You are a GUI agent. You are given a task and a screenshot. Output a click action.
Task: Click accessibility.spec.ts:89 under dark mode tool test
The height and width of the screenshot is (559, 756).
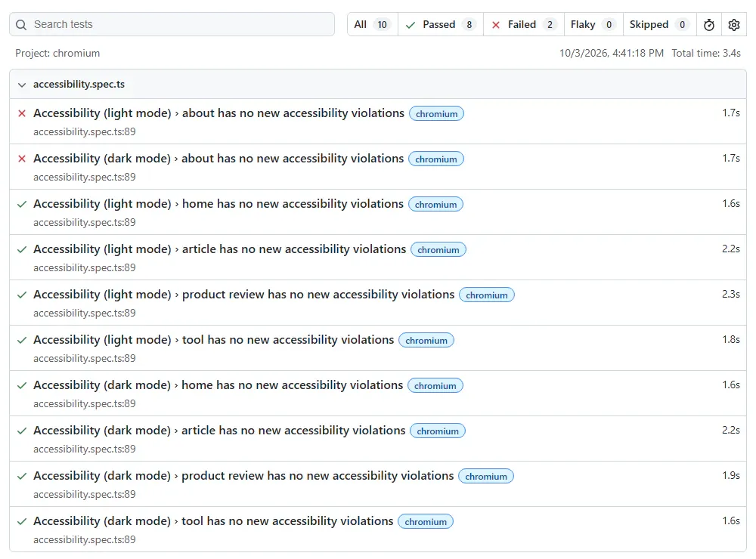tap(85, 539)
